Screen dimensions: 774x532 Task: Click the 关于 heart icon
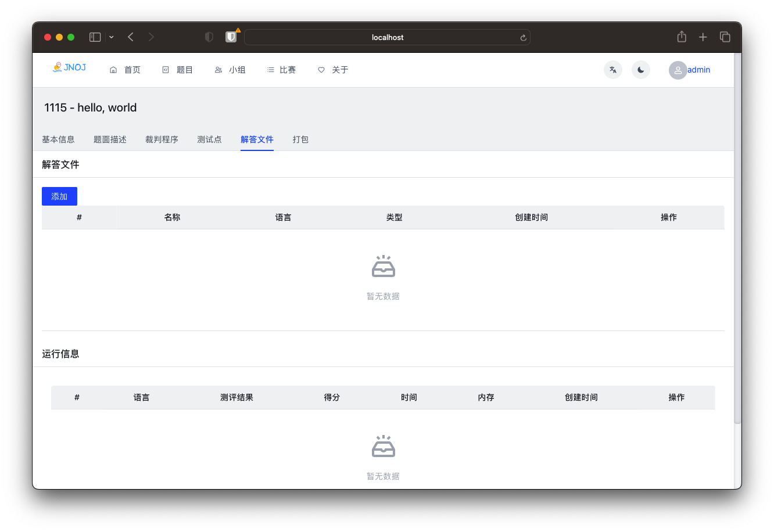(321, 70)
